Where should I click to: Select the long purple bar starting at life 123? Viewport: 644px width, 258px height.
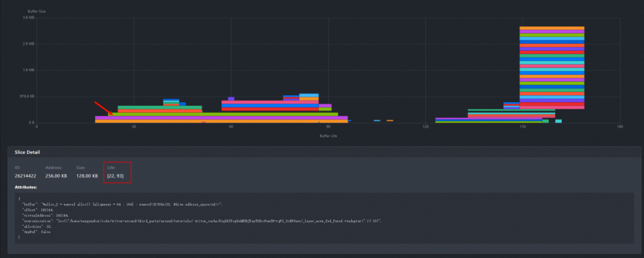[x=489, y=119]
